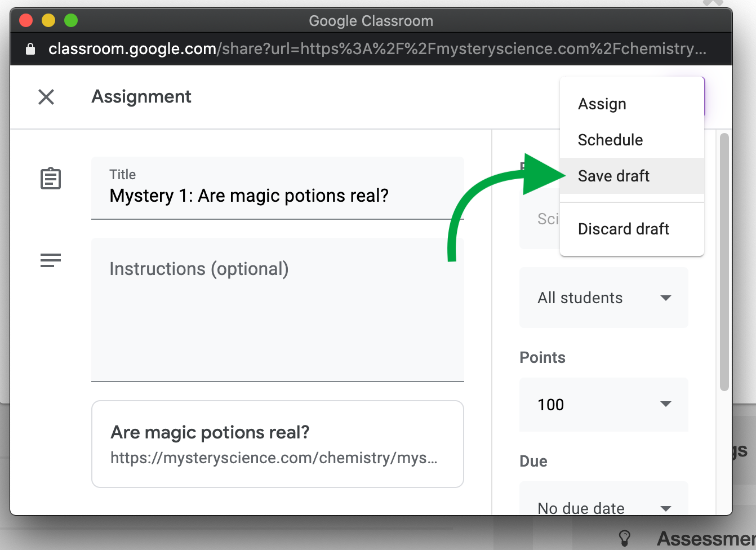Screen dimensions: 756x550
Task: Open the All students dropdown
Action: (x=604, y=298)
